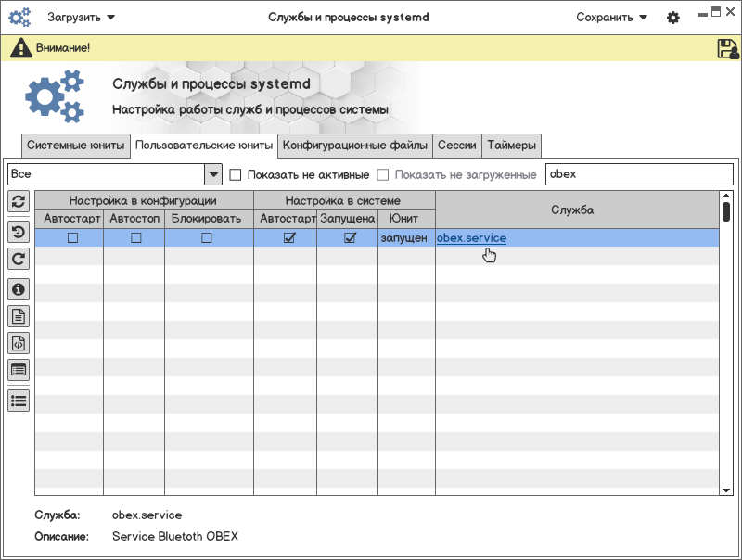Click the refresh list icon in sidebar
Viewport: 742px width, 560px height.
[x=19, y=201]
